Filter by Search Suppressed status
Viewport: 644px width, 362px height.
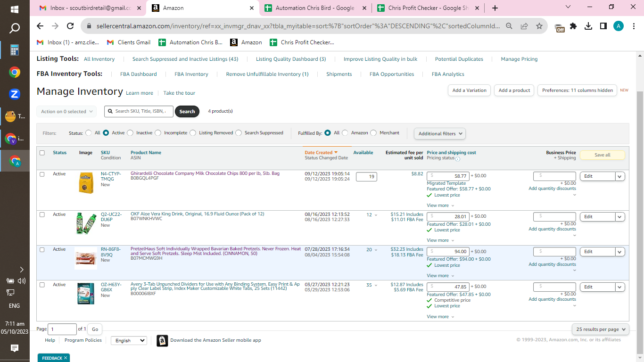point(239,133)
